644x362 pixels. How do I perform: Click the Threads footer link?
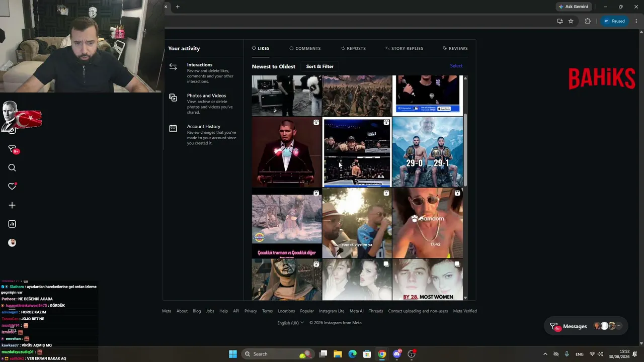coord(376,311)
